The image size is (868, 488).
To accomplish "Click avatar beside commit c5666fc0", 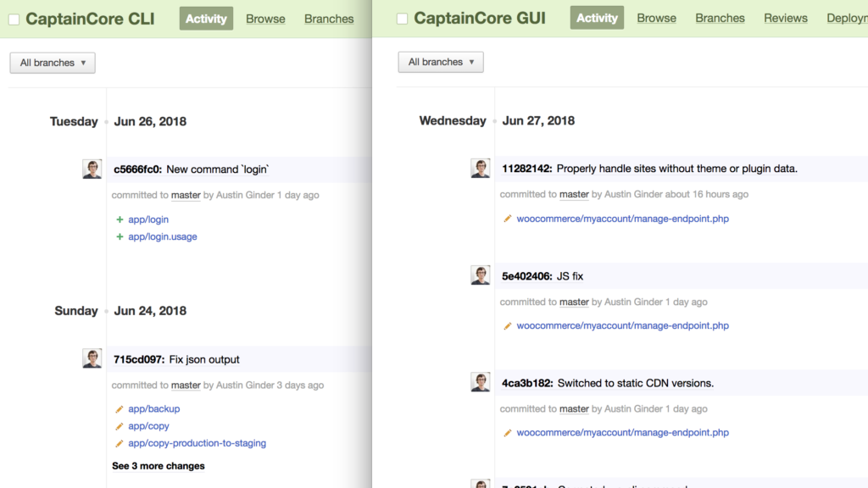I will point(92,169).
